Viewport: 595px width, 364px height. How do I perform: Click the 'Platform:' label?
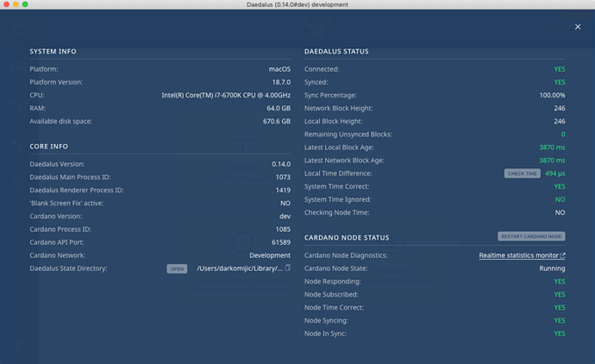point(44,69)
